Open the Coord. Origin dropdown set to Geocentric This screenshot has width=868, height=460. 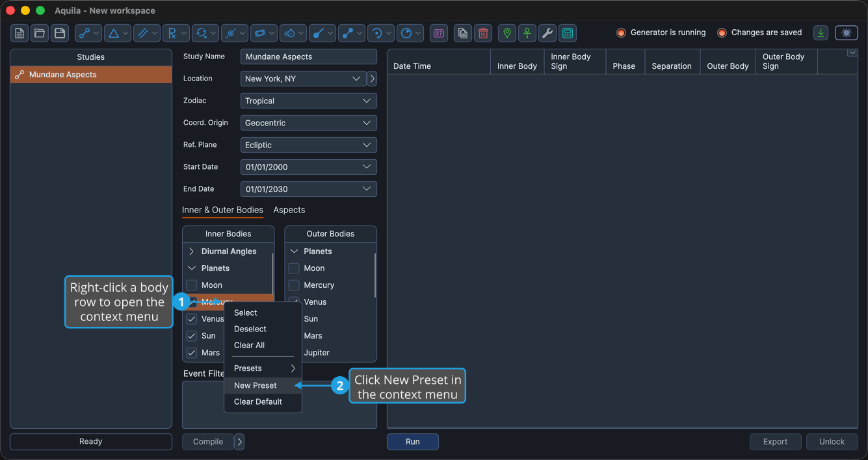(x=309, y=123)
